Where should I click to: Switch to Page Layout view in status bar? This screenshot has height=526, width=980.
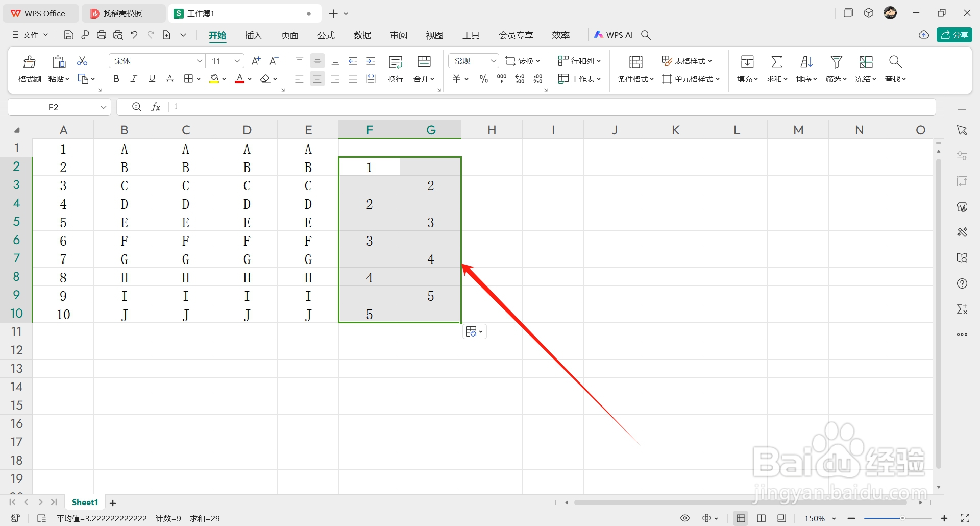(x=762, y=518)
